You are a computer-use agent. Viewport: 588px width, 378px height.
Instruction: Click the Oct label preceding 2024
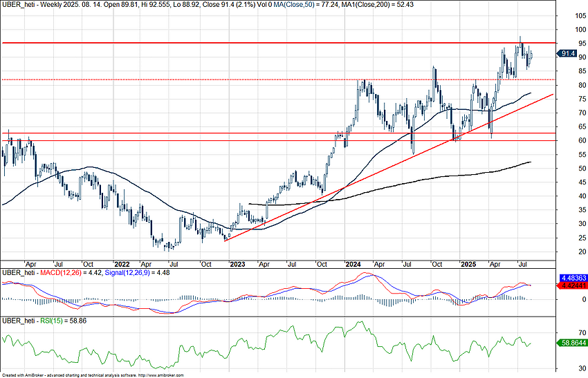click(322, 265)
